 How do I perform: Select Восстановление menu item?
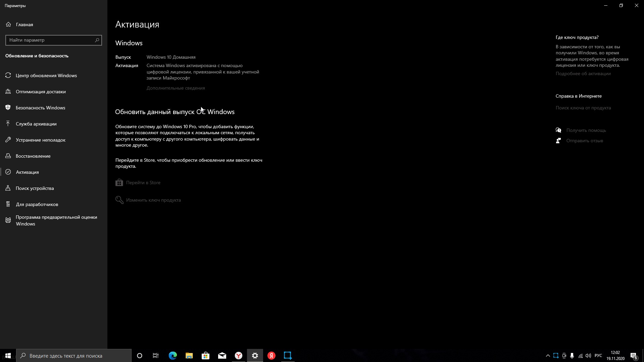point(33,156)
